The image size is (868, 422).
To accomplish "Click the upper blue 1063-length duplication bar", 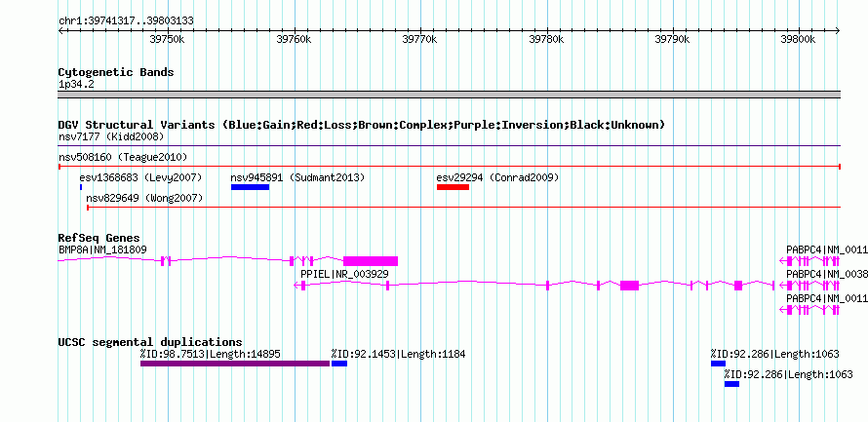I will pyautogui.click(x=718, y=364).
